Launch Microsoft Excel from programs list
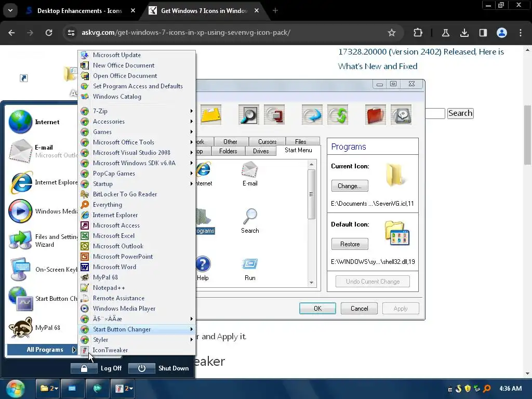 point(137,236)
